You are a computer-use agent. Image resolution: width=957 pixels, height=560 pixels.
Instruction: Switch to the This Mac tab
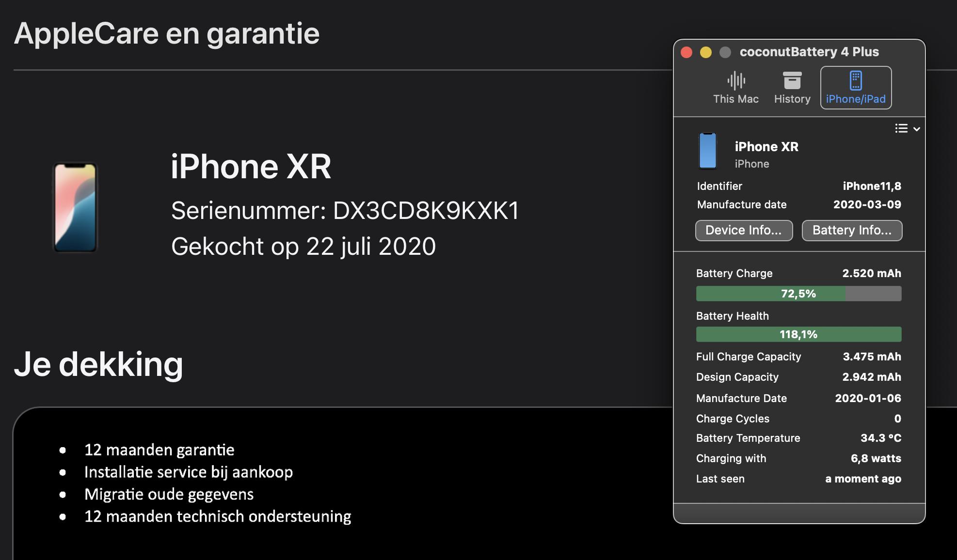[x=735, y=88]
